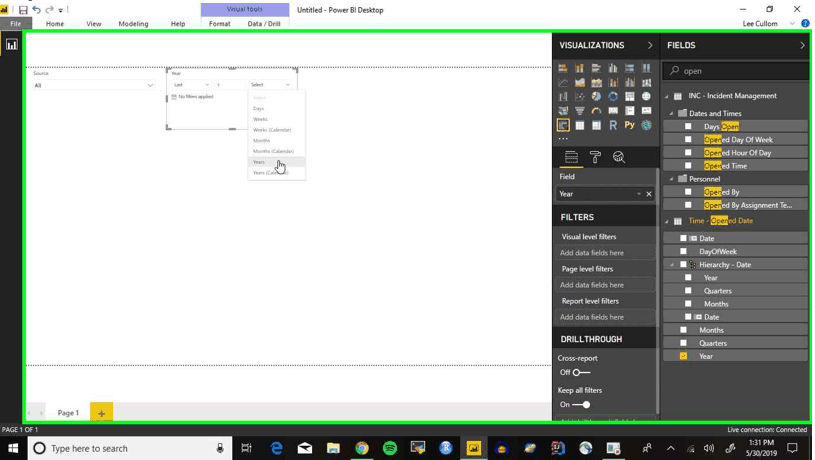Open the Windows Start menu
The width and height of the screenshot is (815, 460).
13,448
